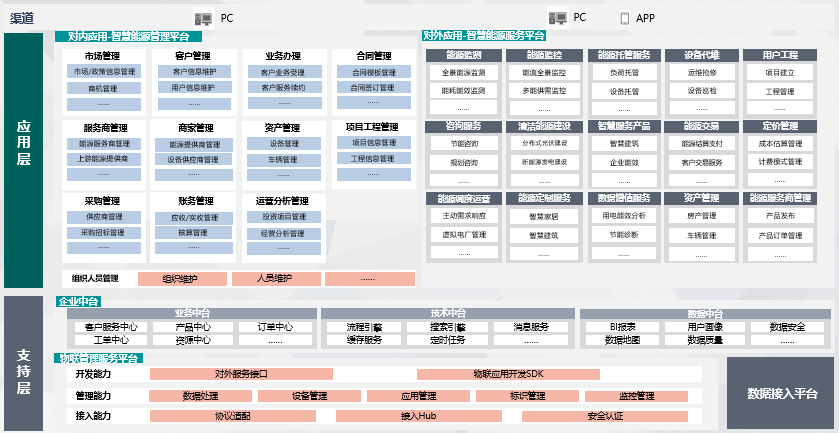The width and height of the screenshot is (839, 433).
Task: Open the 数据接入平台 block
Action: pyautogui.click(x=782, y=393)
